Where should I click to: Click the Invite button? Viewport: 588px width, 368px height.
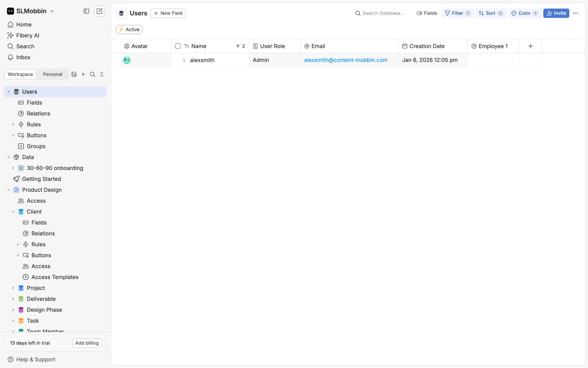point(556,13)
